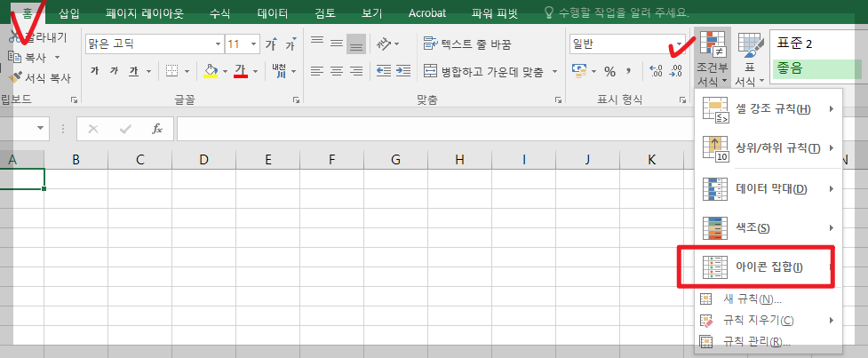Select Data Bars (데이터 막대)

(x=768, y=188)
